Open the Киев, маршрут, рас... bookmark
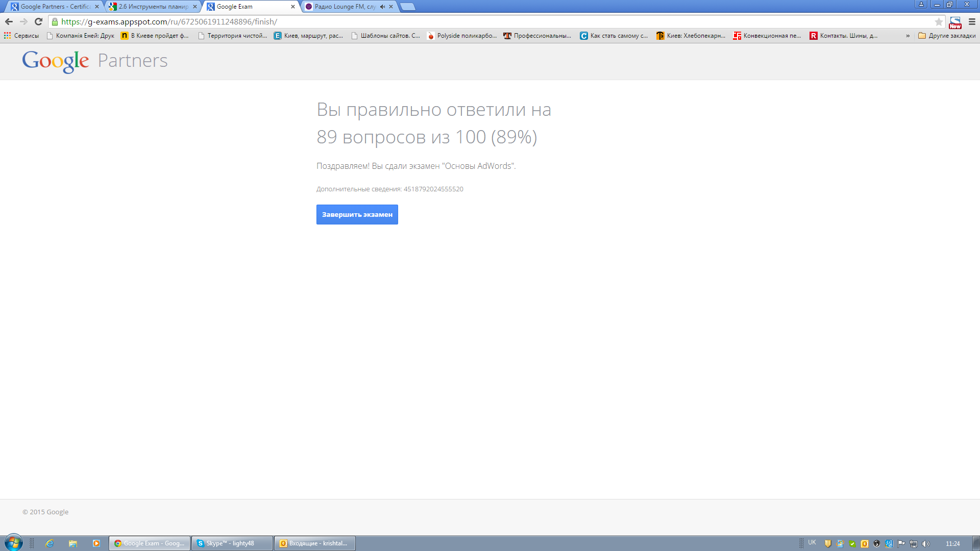Image resolution: width=980 pixels, height=551 pixels. point(309,36)
